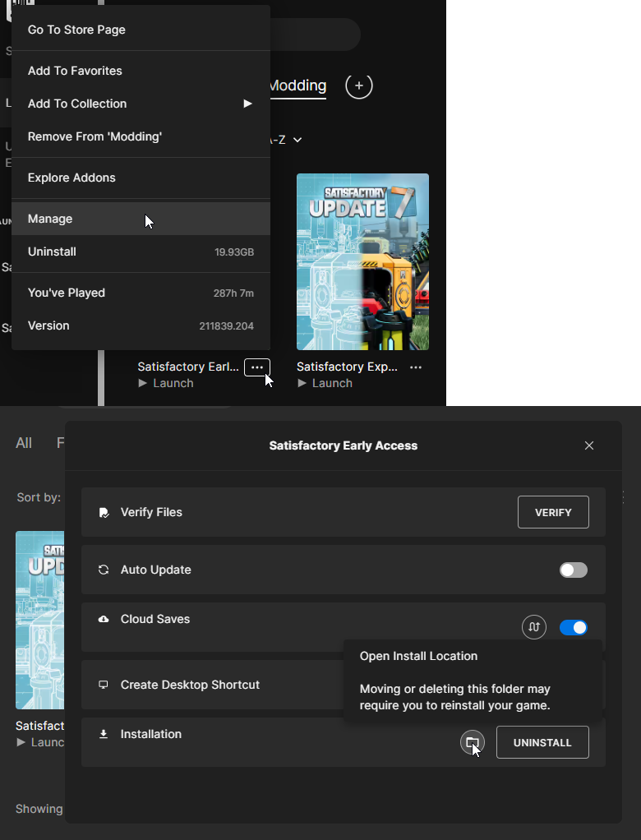Image resolution: width=641 pixels, height=840 pixels.
Task: Launch Satisfactory Experimental
Action: tap(325, 384)
